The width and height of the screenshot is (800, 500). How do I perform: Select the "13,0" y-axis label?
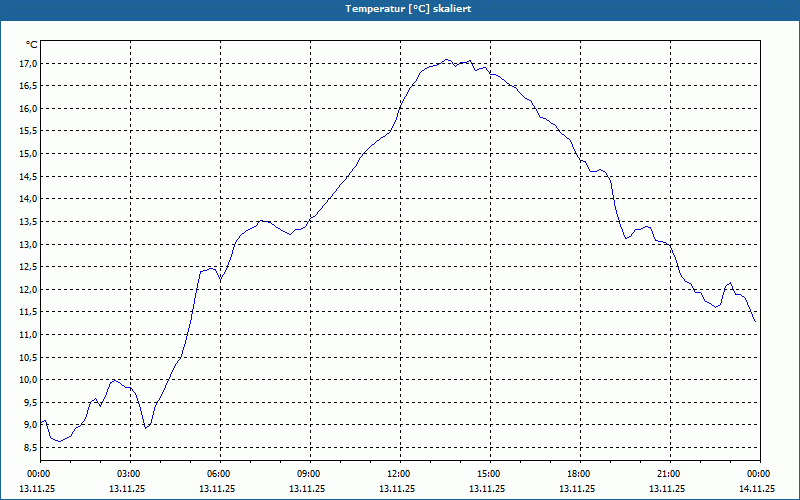(x=29, y=244)
